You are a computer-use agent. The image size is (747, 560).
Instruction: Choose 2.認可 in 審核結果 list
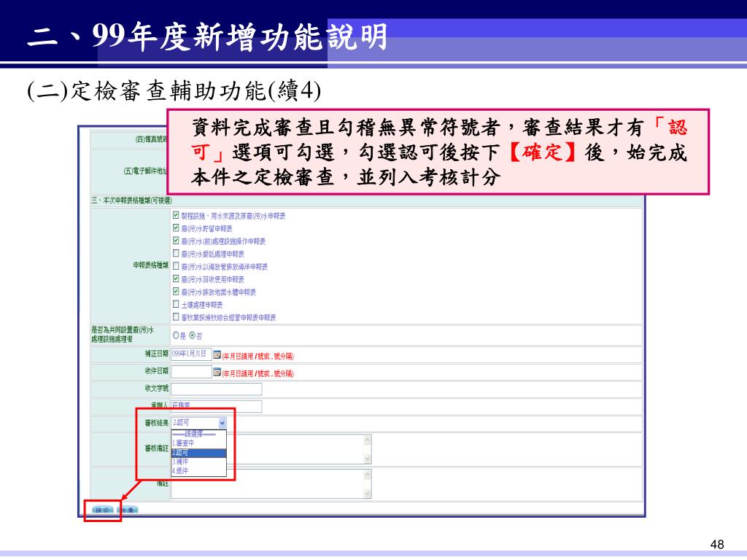point(198,452)
